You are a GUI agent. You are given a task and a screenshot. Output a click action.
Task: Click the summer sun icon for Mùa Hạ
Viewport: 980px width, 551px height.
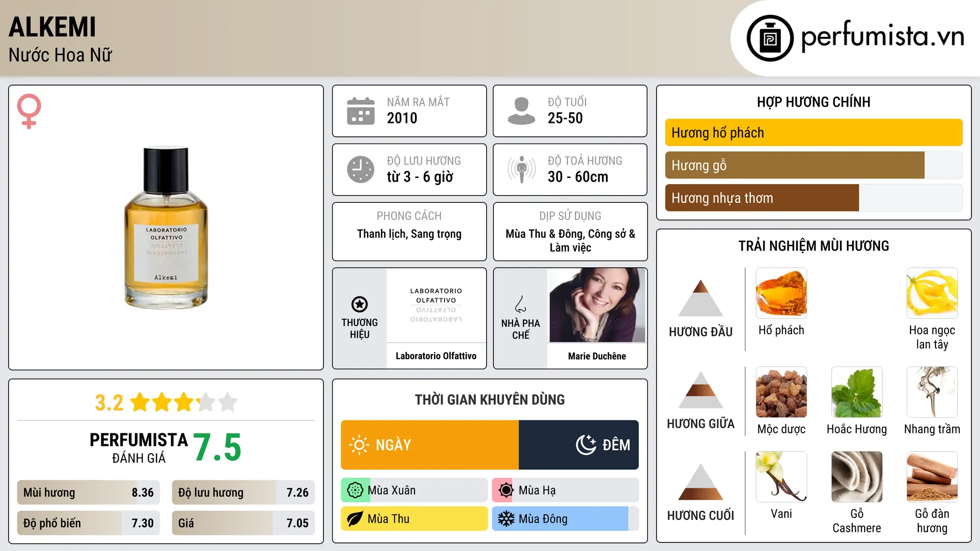click(506, 490)
